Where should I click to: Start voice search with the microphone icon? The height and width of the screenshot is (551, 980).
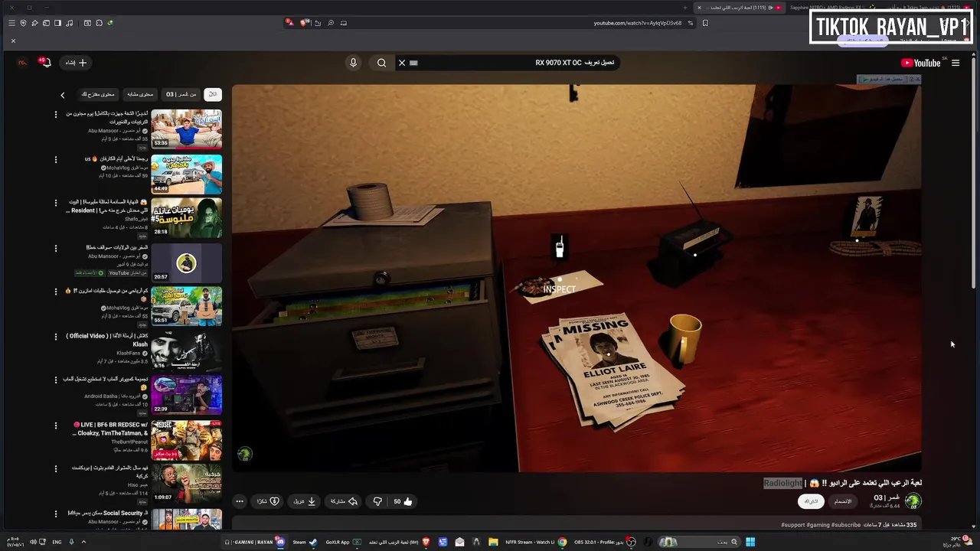tap(353, 63)
